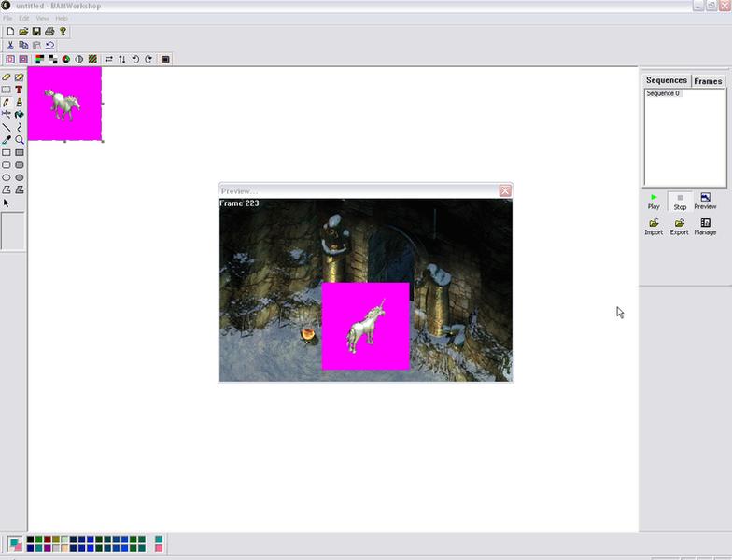The image size is (732, 560).
Task: Click the foreground/background color indicator box
Action: coord(15,543)
